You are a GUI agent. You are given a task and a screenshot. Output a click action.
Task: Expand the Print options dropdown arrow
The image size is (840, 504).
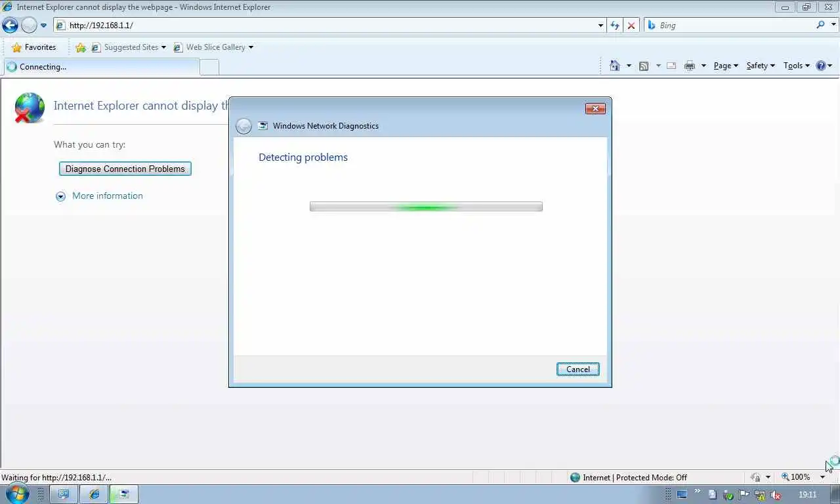click(703, 66)
